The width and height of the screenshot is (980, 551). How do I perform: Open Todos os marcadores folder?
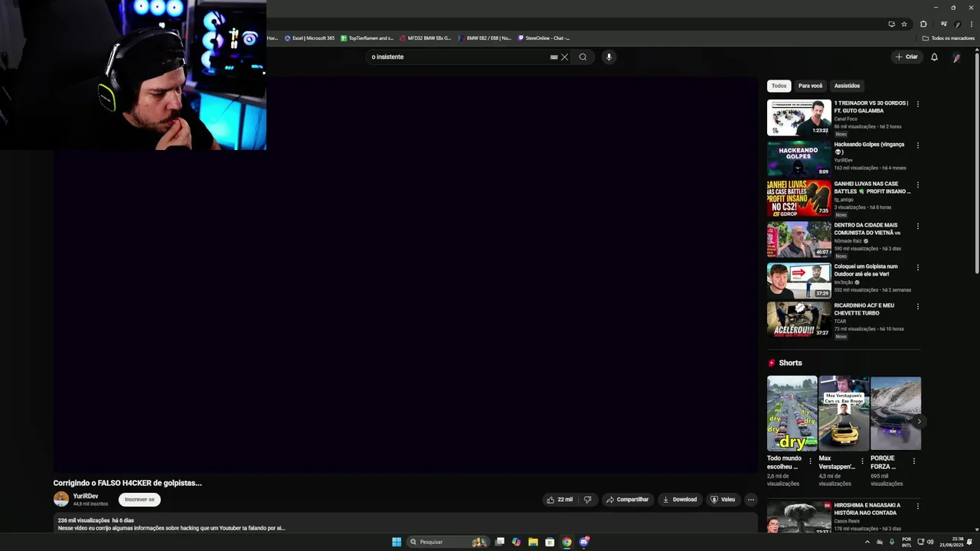(x=949, y=37)
